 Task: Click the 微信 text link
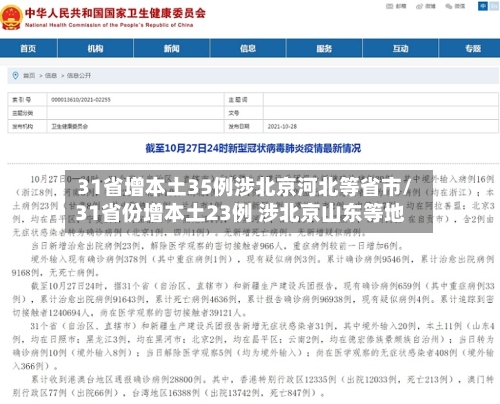point(460,6)
